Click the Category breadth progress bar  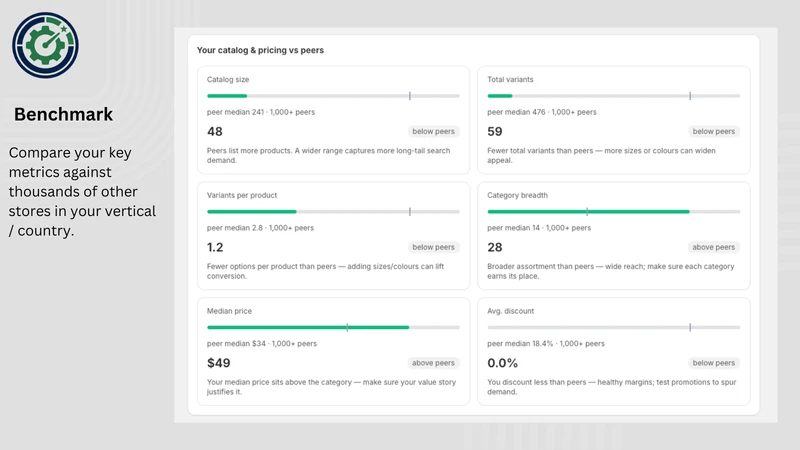613,212
